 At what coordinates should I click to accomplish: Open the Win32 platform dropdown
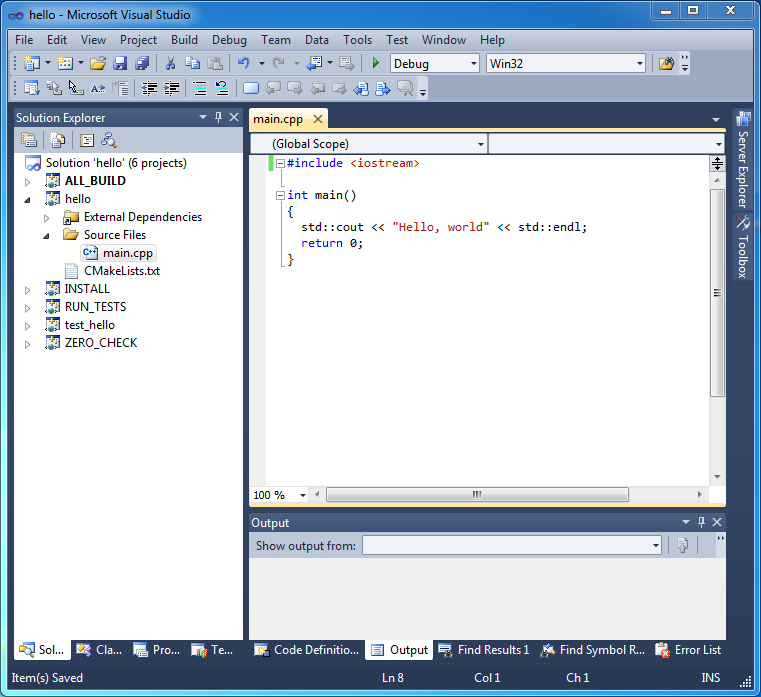click(640, 64)
